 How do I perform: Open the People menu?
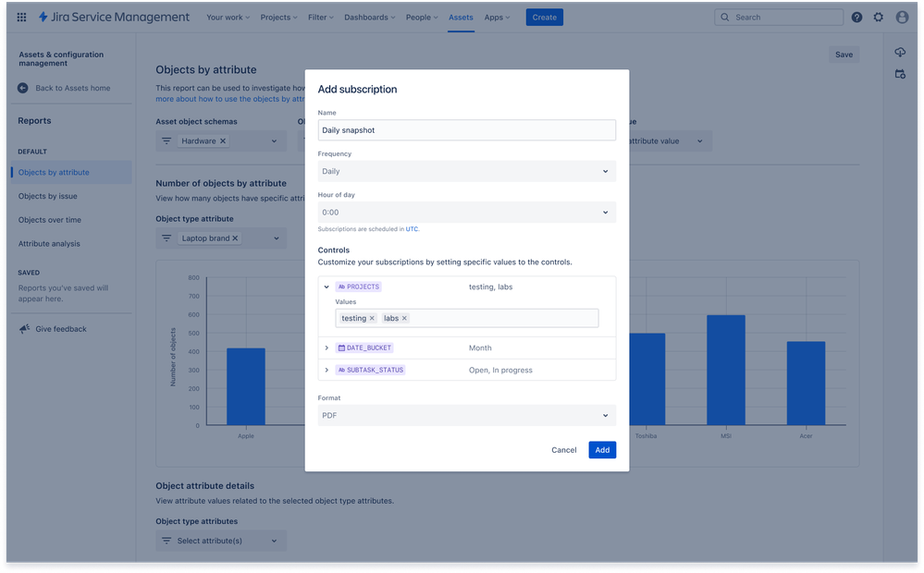(x=422, y=17)
